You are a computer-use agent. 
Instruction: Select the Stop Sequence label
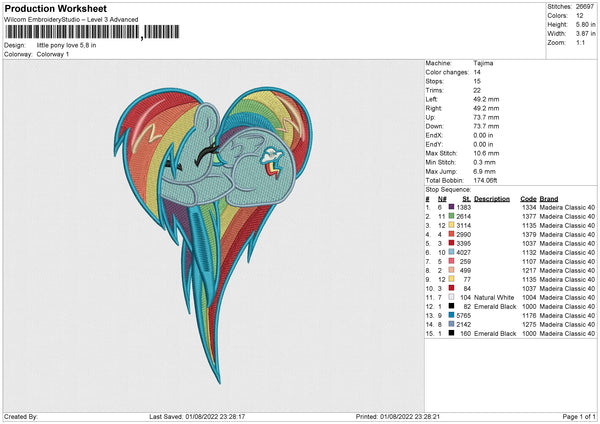point(446,187)
